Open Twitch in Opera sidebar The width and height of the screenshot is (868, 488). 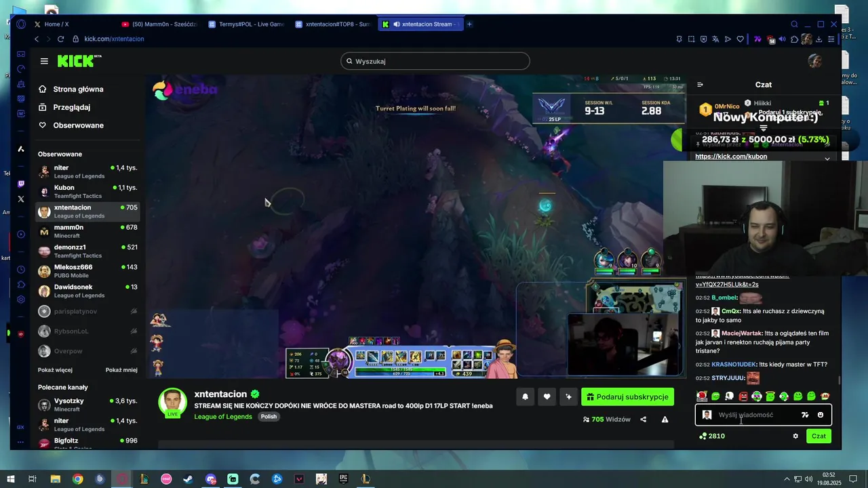[x=21, y=184]
